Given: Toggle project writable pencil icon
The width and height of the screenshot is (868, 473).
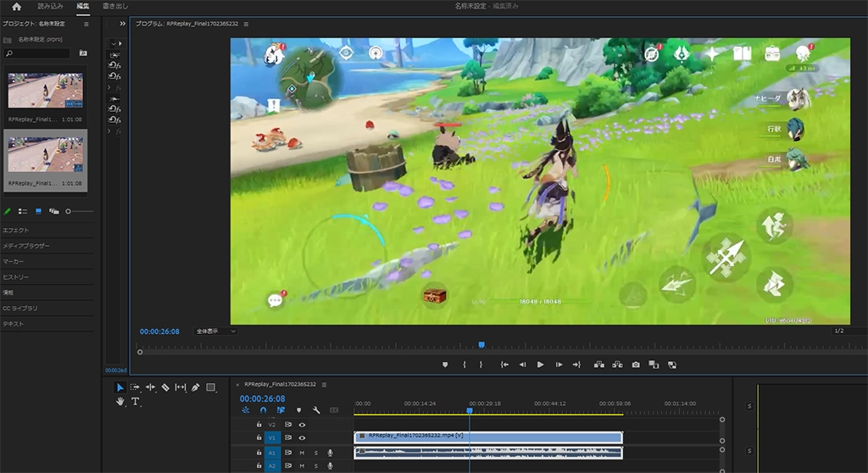Looking at the screenshot, I should click(7, 211).
